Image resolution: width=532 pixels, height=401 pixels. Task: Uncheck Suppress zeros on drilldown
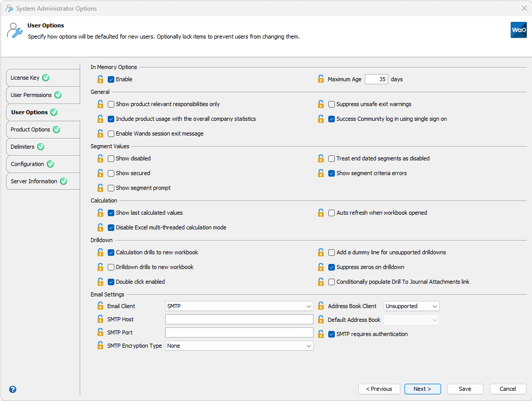click(x=331, y=267)
